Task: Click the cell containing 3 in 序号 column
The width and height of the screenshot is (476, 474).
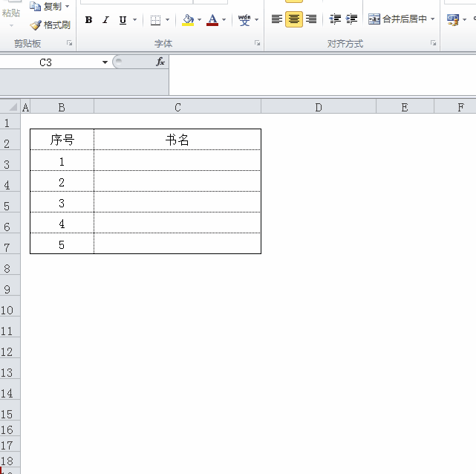Action: [x=62, y=202]
